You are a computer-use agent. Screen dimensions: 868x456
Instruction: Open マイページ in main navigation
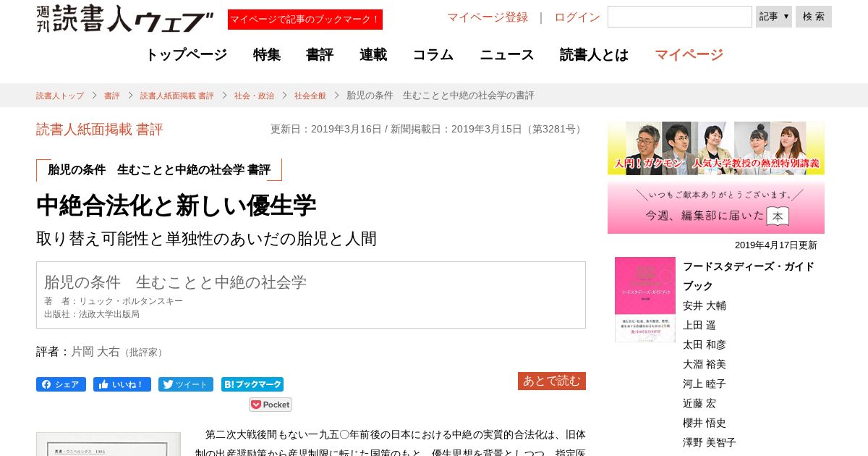(689, 54)
